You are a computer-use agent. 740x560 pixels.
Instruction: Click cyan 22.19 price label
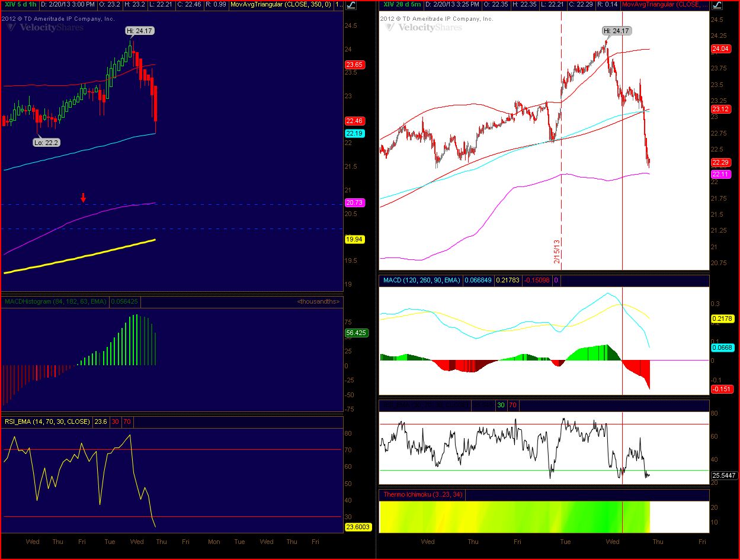tap(354, 133)
